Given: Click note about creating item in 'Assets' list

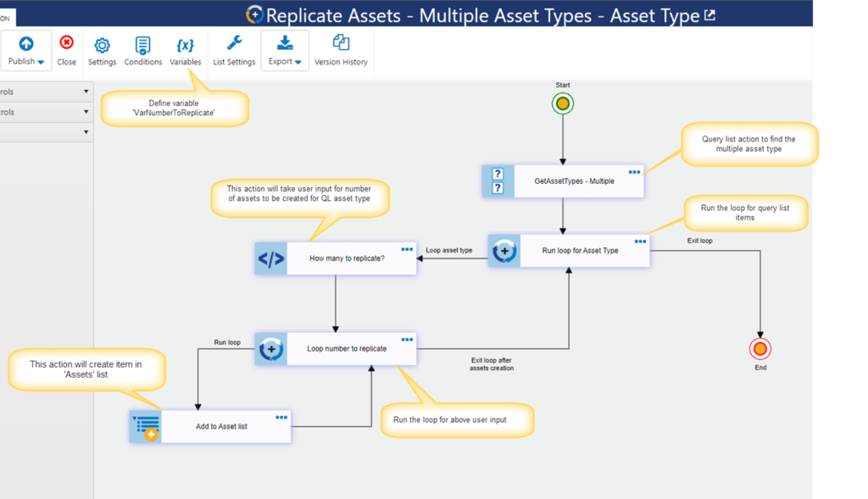Looking at the screenshot, I should point(86,369).
